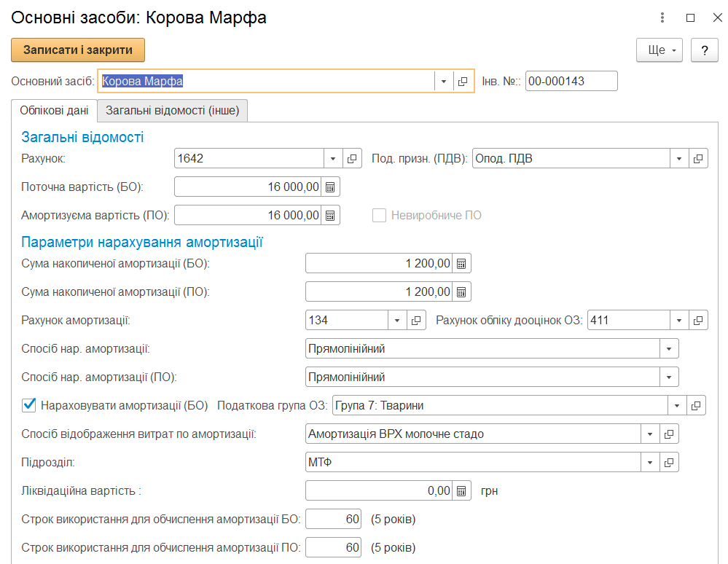Expand the Спосіб нар. амортизації (ПО) dropdown

[669, 377]
